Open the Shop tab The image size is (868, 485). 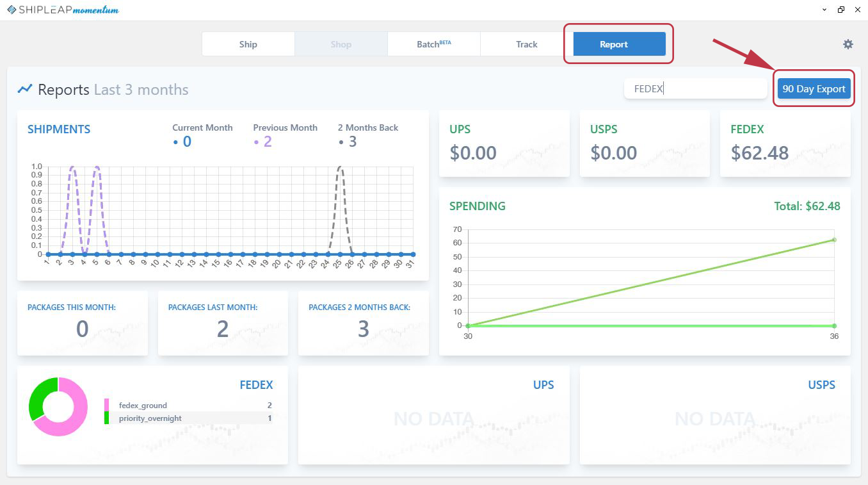coord(341,44)
